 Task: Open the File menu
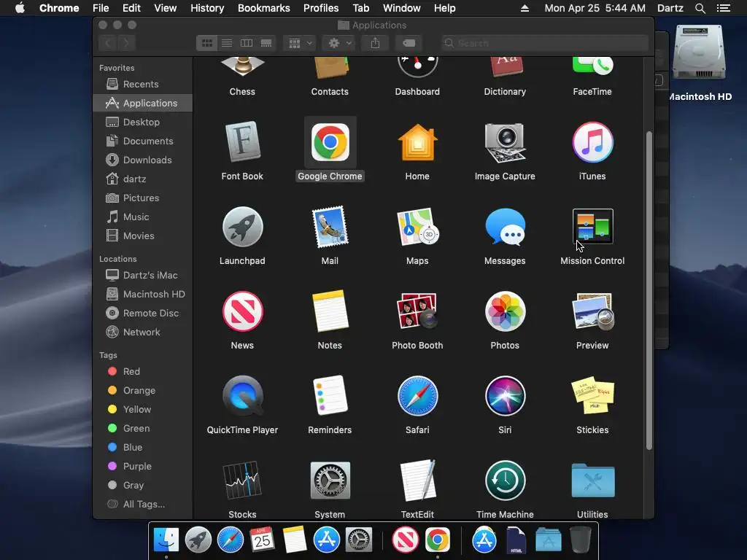click(101, 8)
